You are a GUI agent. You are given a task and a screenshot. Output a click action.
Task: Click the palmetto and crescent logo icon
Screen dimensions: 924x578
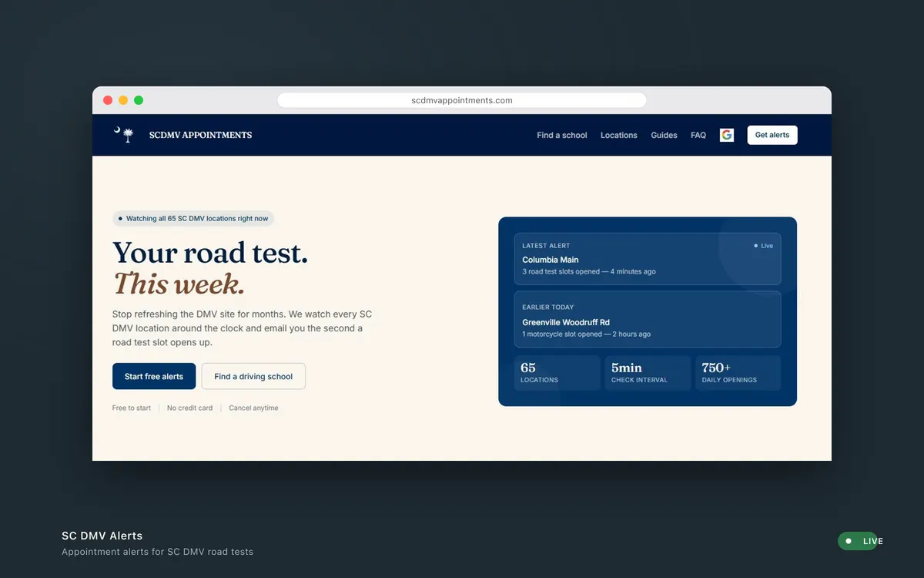123,135
